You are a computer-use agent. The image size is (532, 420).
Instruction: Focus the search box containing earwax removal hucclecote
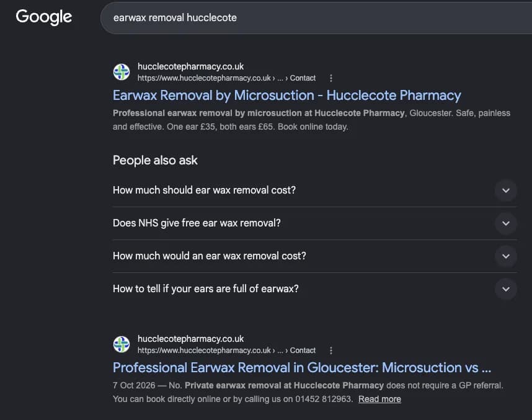(x=316, y=17)
